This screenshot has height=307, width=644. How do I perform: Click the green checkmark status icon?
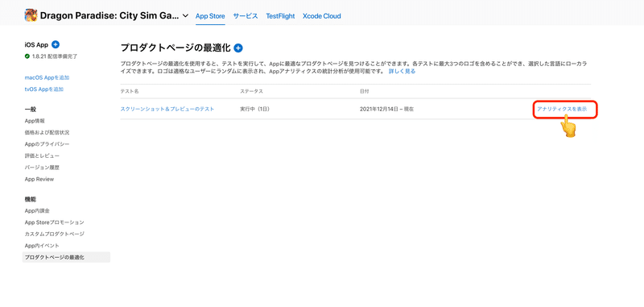click(x=27, y=56)
